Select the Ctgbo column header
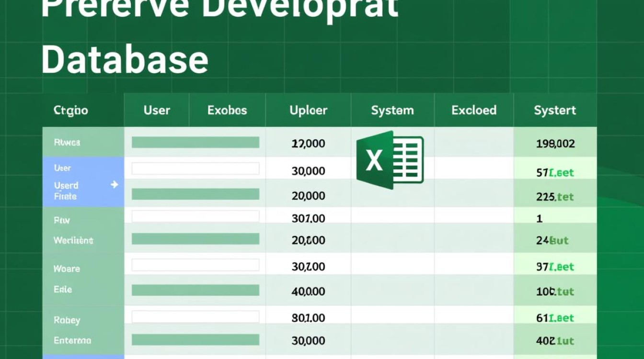The height and width of the screenshot is (359, 644). point(70,111)
